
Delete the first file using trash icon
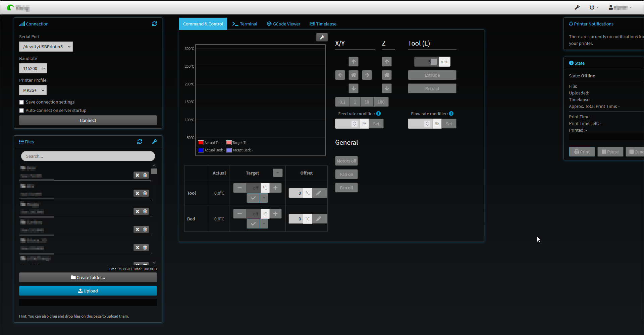click(x=145, y=175)
